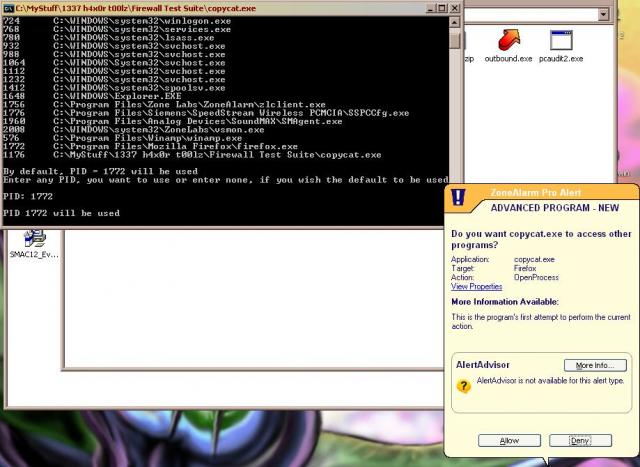
Task: Select the pcaudit2.exe file icon
Action: (x=561, y=46)
